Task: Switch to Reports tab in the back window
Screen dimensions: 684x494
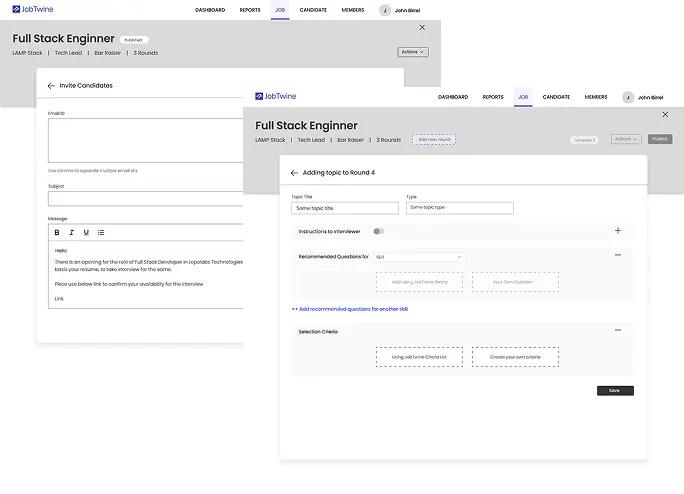Action: click(250, 10)
